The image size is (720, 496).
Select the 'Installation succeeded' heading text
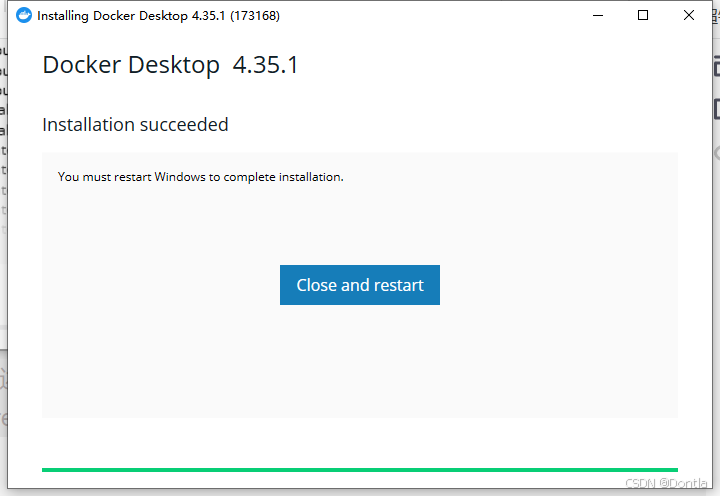[x=135, y=124]
